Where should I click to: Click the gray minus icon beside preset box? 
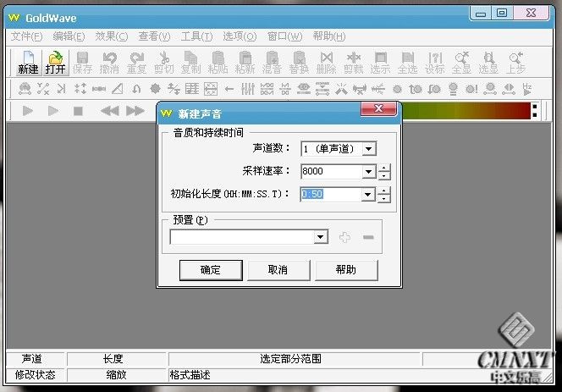[x=368, y=237]
